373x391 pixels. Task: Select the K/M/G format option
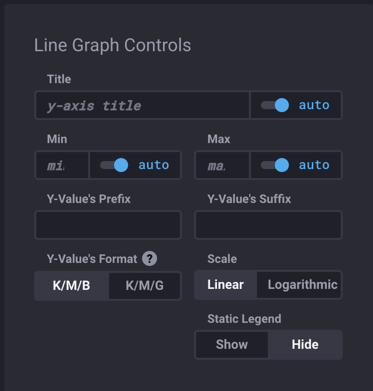point(145,286)
